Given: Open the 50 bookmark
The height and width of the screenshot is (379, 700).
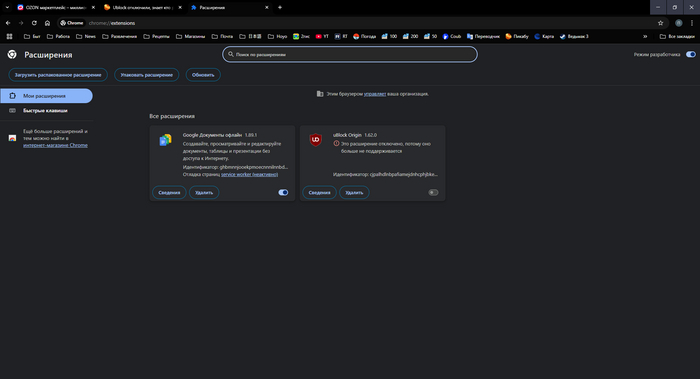Looking at the screenshot, I should click(431, 37).
